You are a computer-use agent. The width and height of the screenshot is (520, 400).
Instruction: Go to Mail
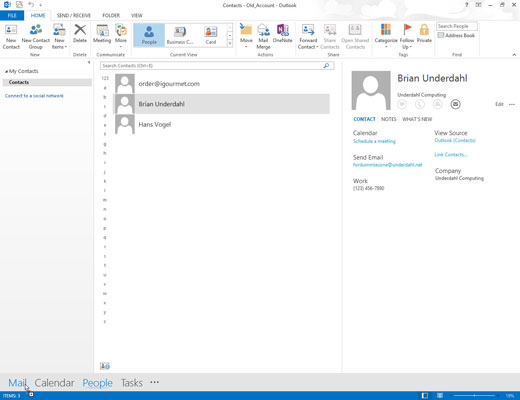tap(17, 383)
